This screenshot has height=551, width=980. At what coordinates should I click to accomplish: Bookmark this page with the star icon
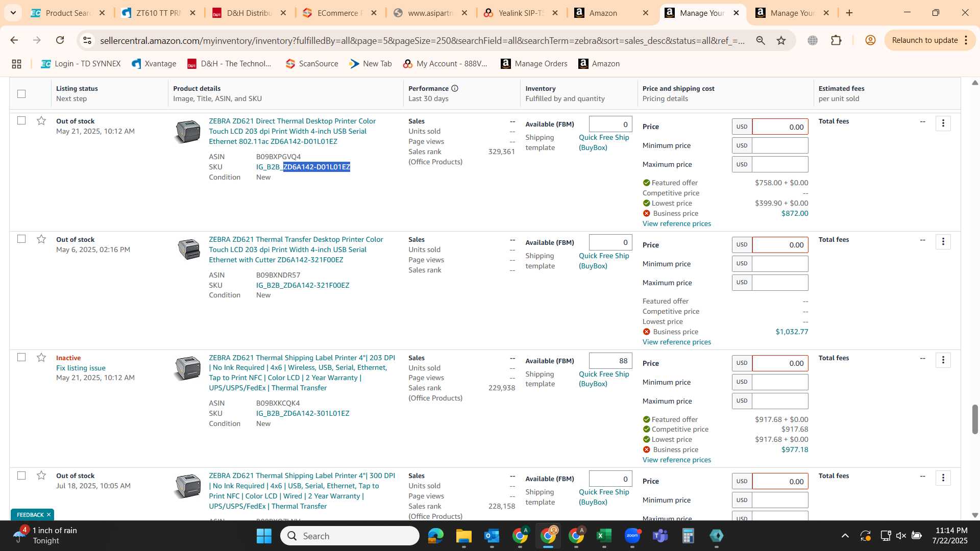pos(781,40)
